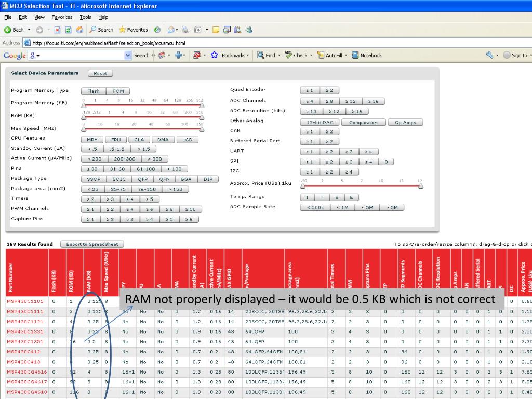Open the File menu

(x=8, y=17)
